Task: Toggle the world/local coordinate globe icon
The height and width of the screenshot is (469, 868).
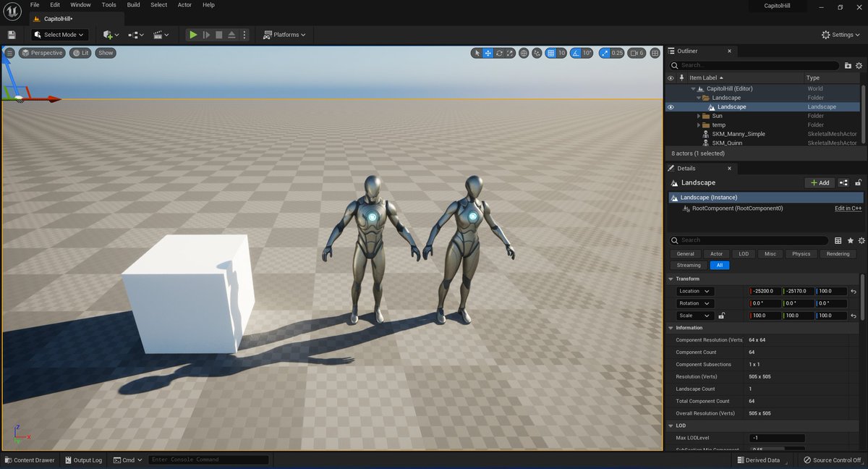Action: [x=524, y=53]
